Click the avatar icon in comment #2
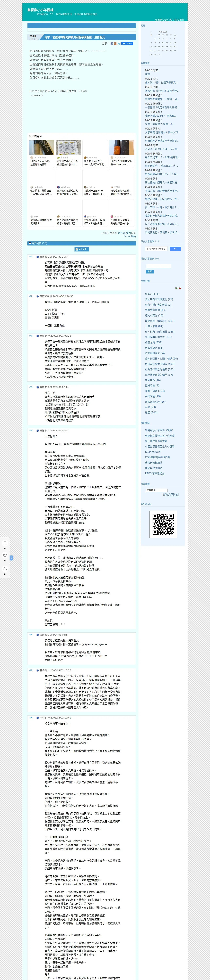 click(38, 296)
